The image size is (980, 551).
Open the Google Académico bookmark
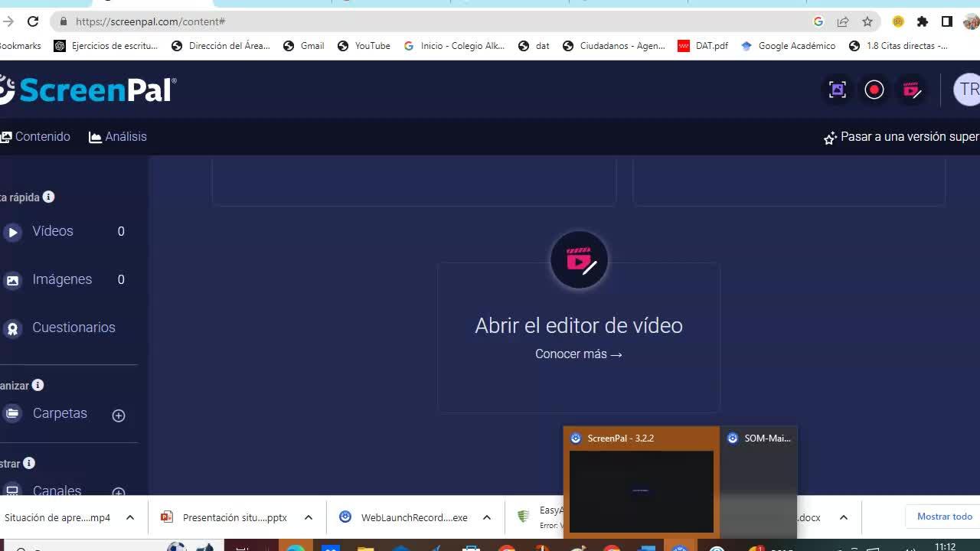point(788,46)
